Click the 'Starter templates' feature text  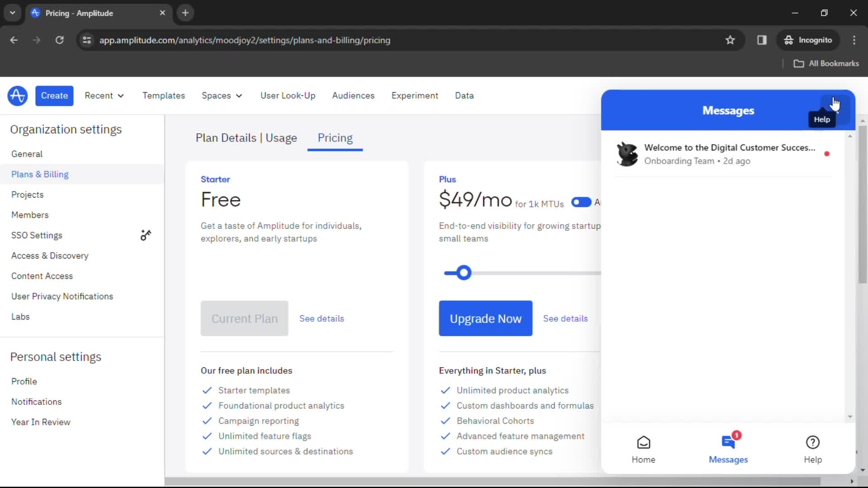[254, 390]
